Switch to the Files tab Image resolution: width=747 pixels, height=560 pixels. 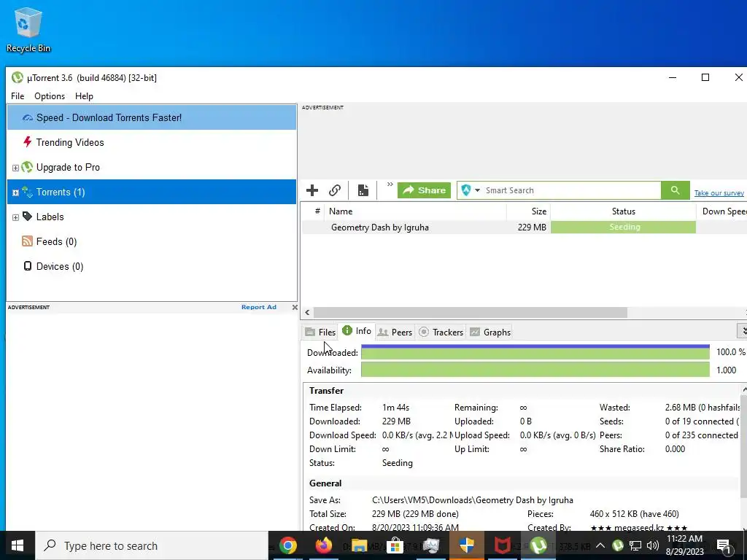tap(320, 332)
